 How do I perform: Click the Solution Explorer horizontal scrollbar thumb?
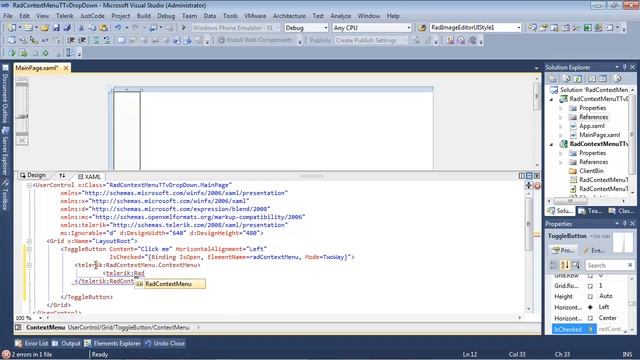tap(571, 201)
